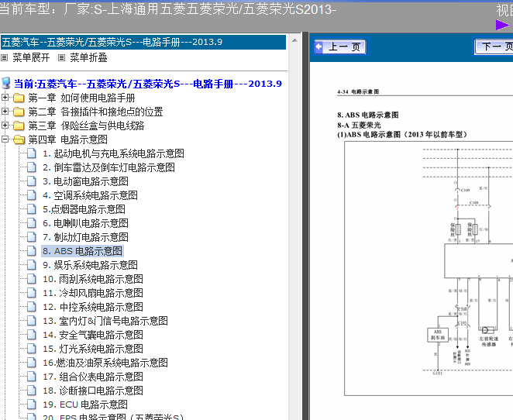
Task: Click the computer icon beside 当前 title
Action: [6, 83]
